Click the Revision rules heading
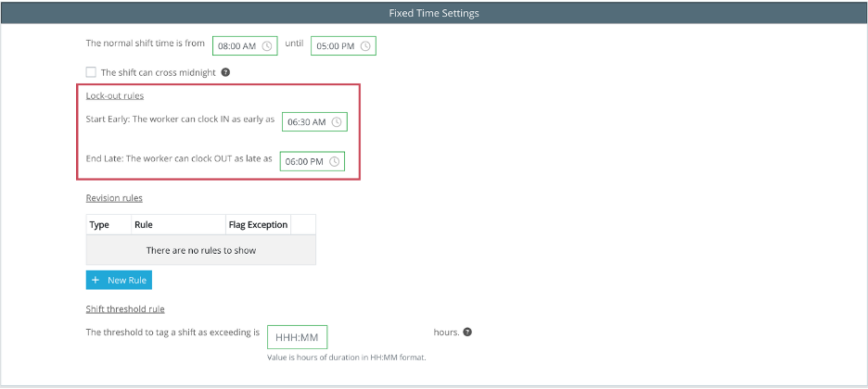 tap(114, 198)
